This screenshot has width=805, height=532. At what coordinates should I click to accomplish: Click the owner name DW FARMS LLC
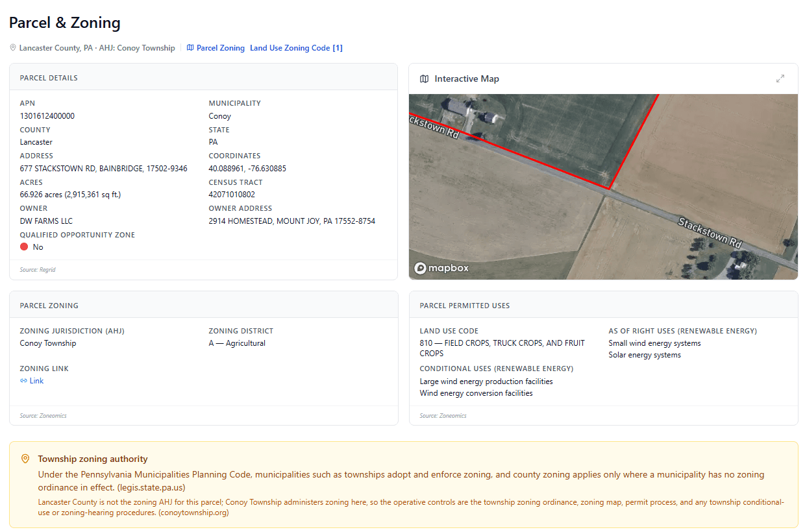[x=46, y=221]
